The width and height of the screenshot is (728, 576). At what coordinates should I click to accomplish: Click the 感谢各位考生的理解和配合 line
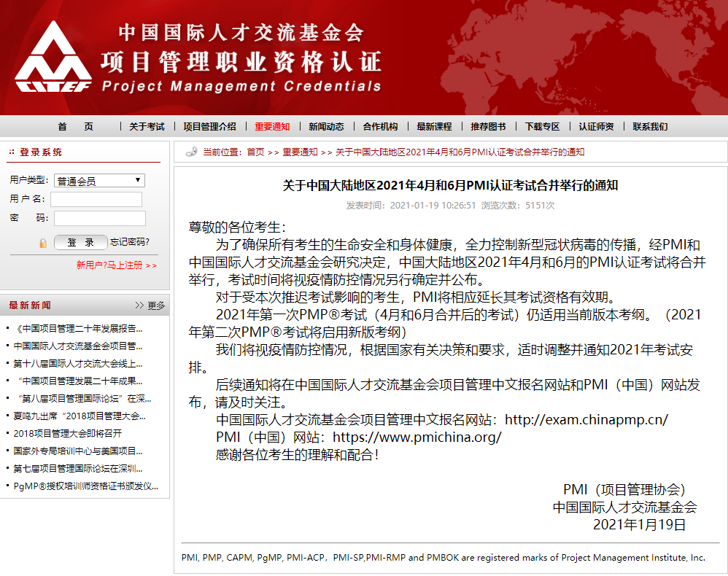297,455
